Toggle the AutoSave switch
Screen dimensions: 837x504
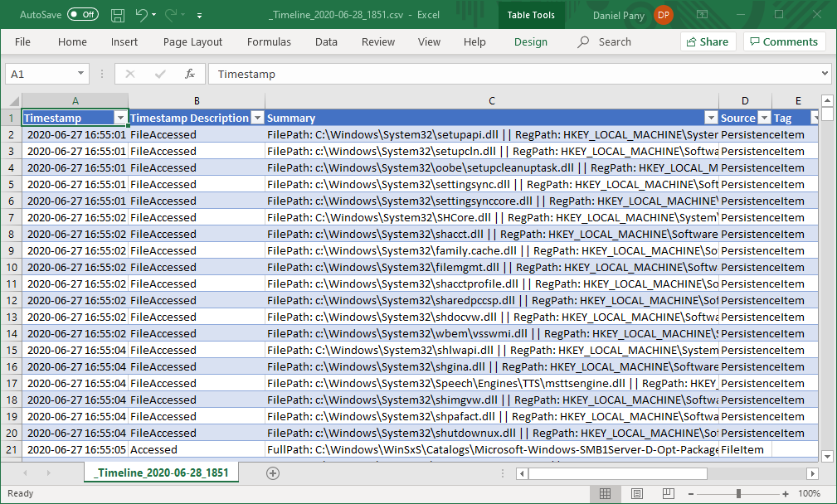(83, 14)
